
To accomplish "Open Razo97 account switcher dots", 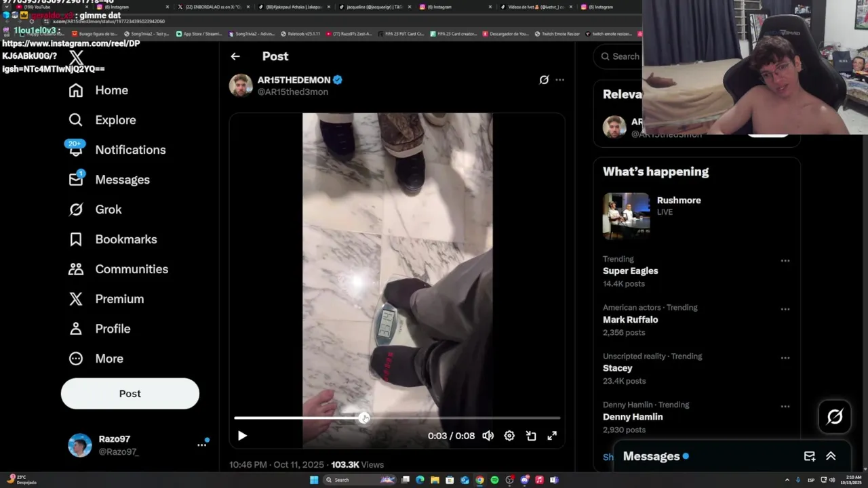I will tap(201, 445).
